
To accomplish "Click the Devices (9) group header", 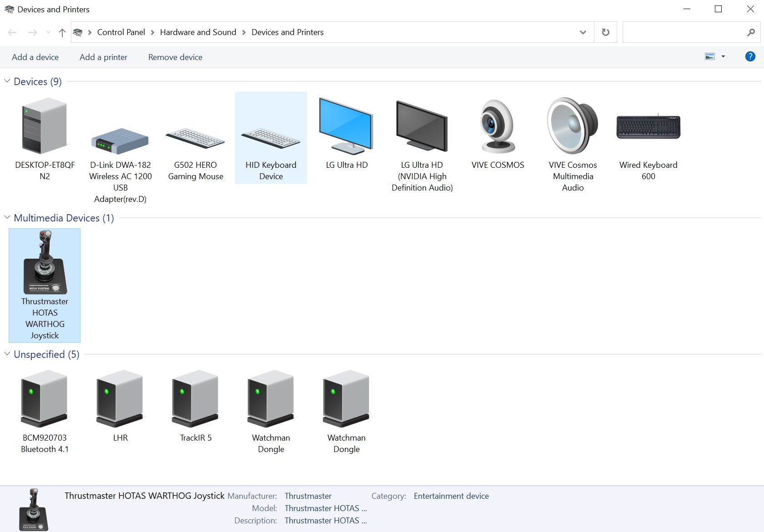I will click(x=38, y=81).
